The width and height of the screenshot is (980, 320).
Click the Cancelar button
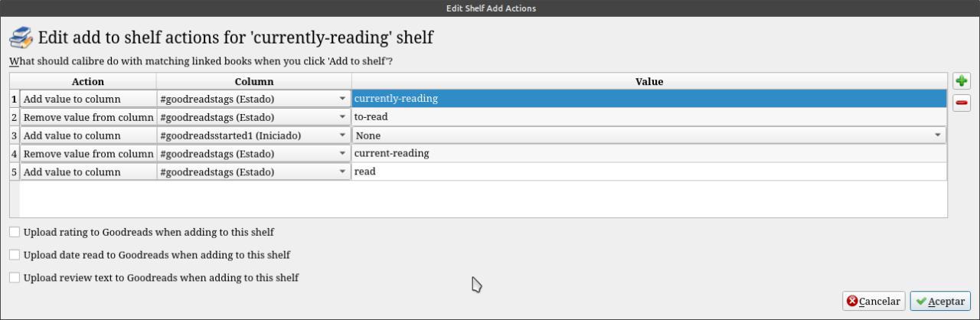coord(874,301)
